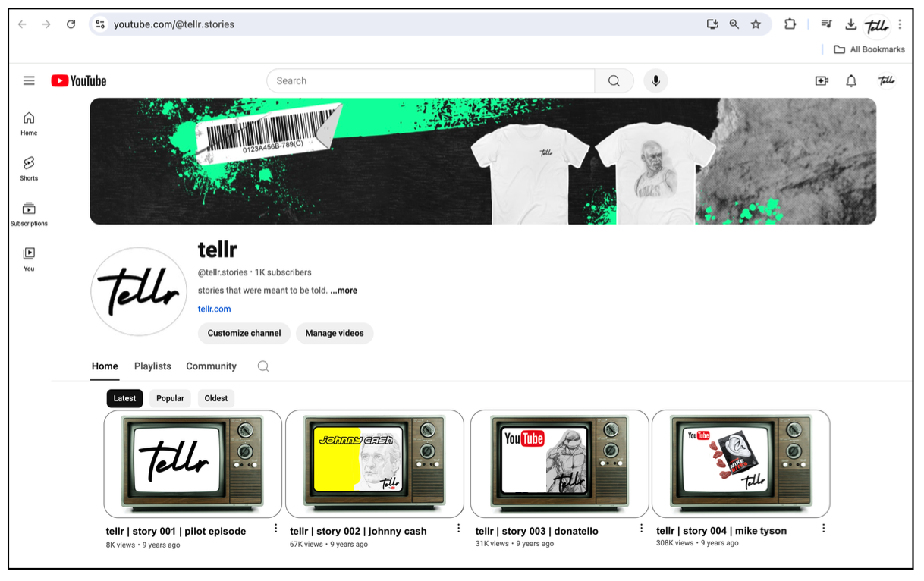Viewport: 924px width, 581px height.
Task: Click the '@tellr.stories' handle text
Action: (x=223, y=272)
